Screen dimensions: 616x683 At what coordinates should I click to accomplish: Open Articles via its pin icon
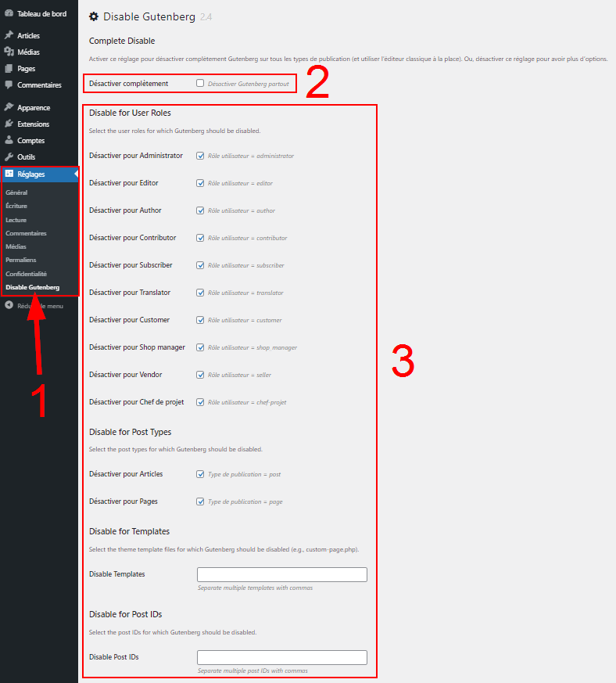click(9, 35)
